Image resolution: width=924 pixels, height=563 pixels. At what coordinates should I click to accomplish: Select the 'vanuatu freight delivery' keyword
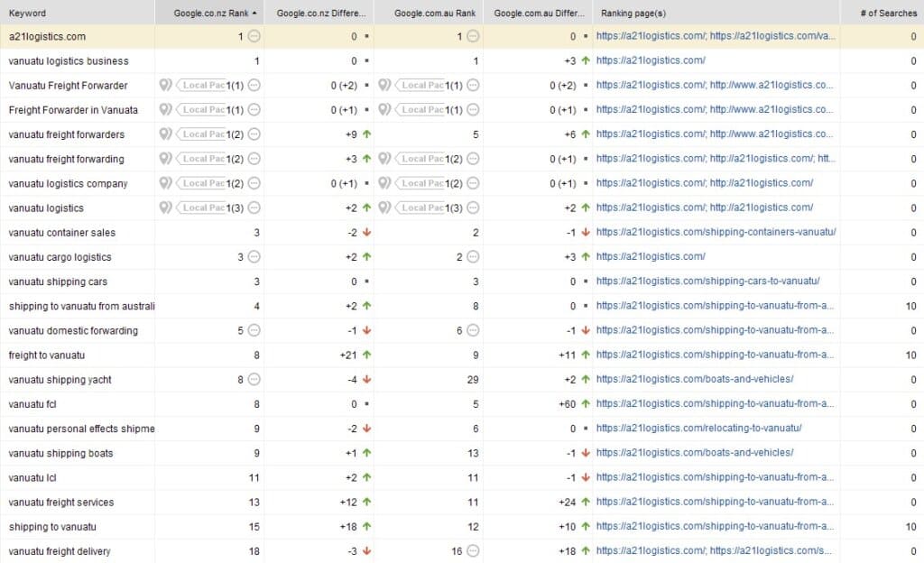click(x=60, y=552)
